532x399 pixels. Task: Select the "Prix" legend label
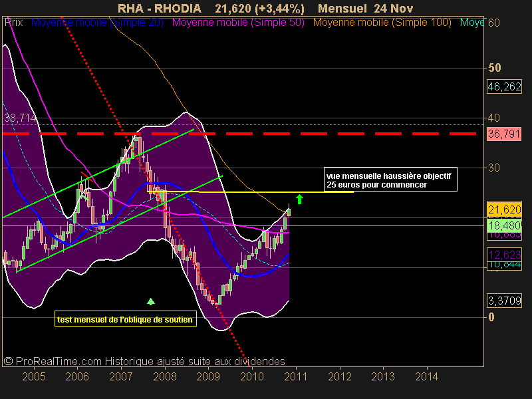pyautogui.click(x=14, y=23)
